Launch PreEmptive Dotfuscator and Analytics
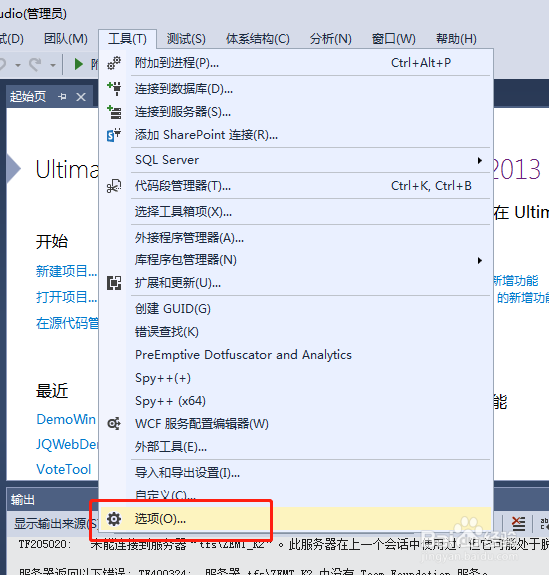The image size is (549, 575). 296,355
